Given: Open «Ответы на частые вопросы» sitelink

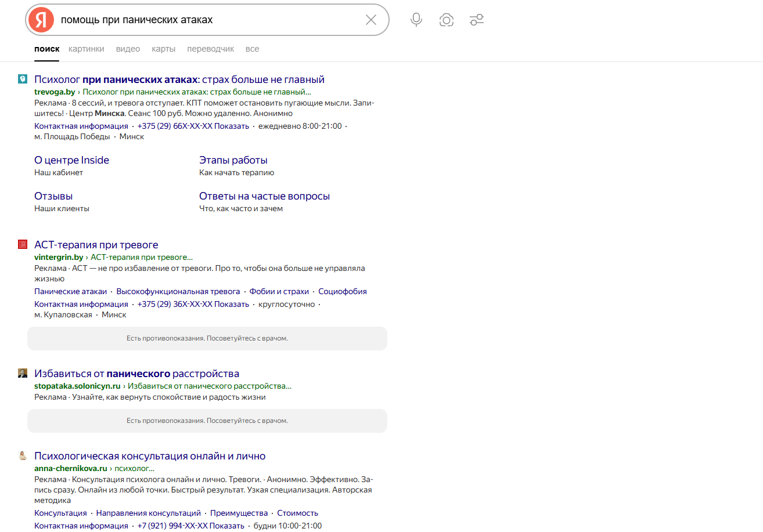Looking at the screenshot, I should [264, 196].
